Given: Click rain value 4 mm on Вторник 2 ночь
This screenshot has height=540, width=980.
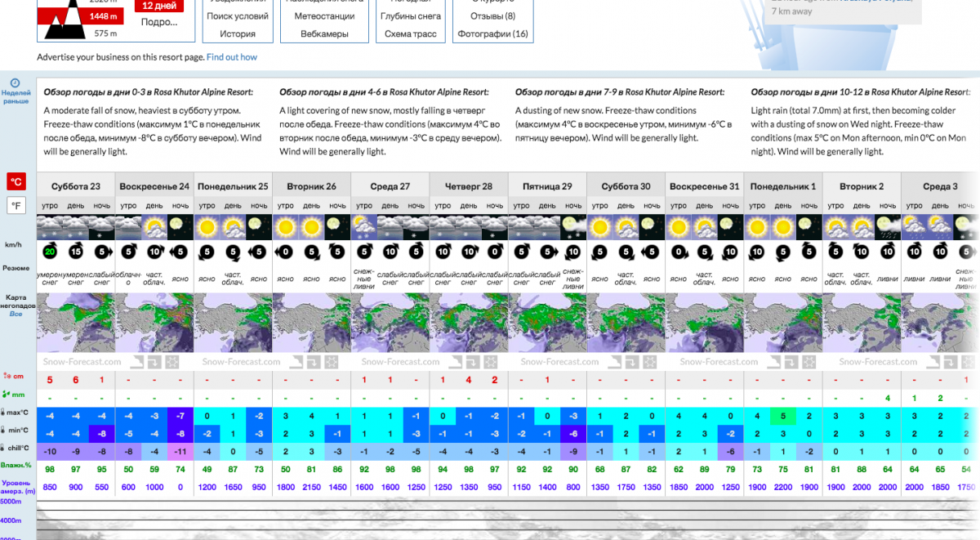Looking at the screenshot, I should 888,398.
